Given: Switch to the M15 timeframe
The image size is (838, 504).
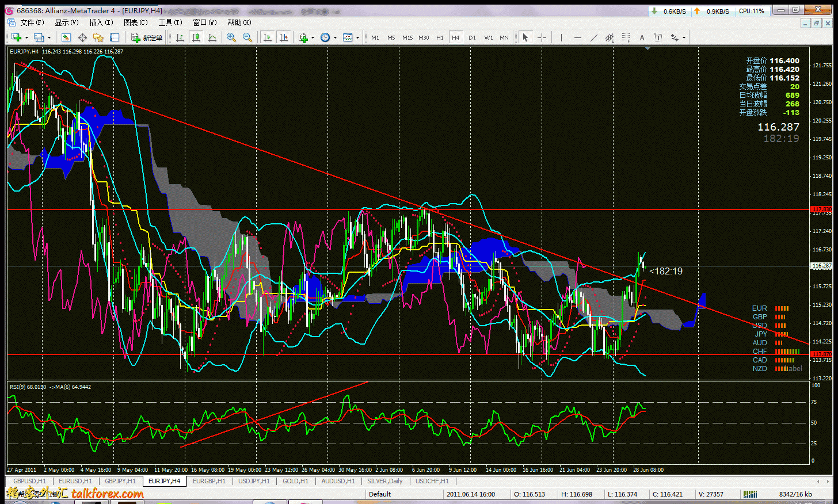Looking at the screenshot, I should 407,37.
